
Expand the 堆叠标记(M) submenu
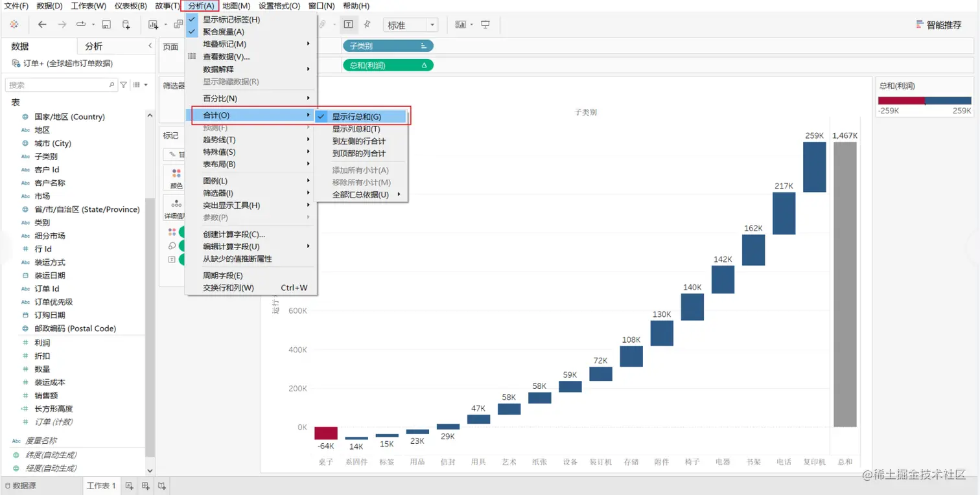251,44
